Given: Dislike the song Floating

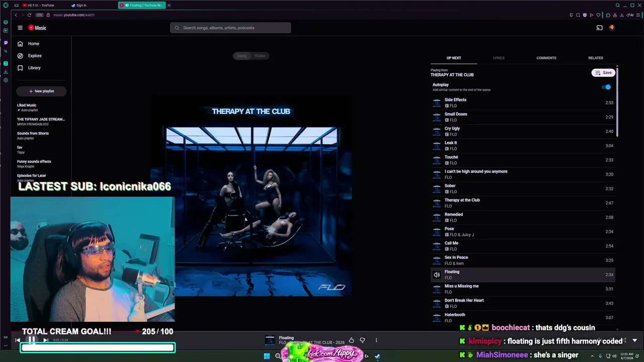Looking at the screenshot, I should pyautogui.click(x=362, y=340).
